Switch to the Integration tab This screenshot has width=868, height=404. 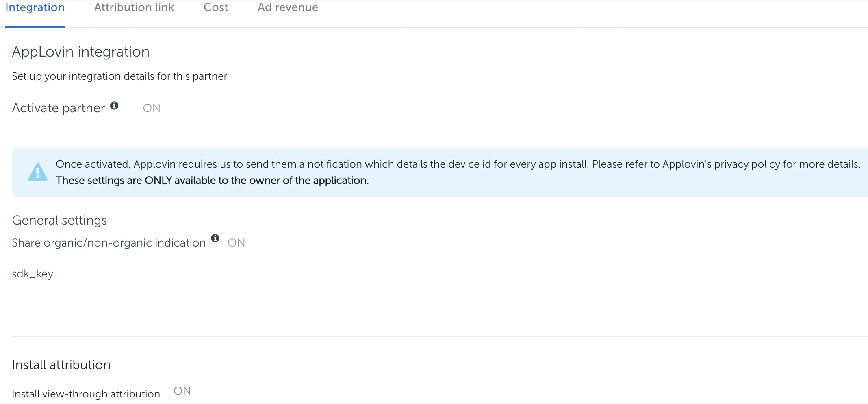35,8
